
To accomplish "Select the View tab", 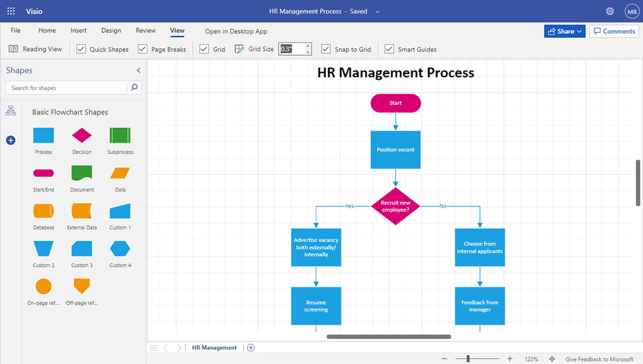I will point(177,30).
